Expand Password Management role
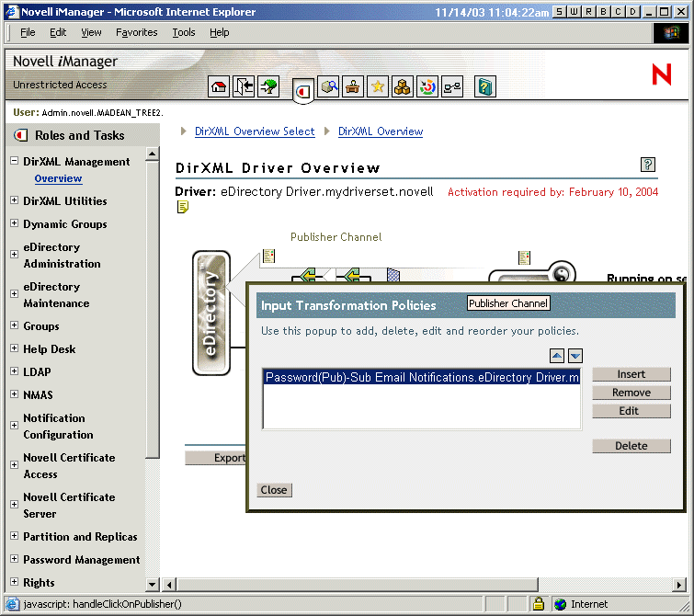 pyautogui.click(x=14, y=559)
